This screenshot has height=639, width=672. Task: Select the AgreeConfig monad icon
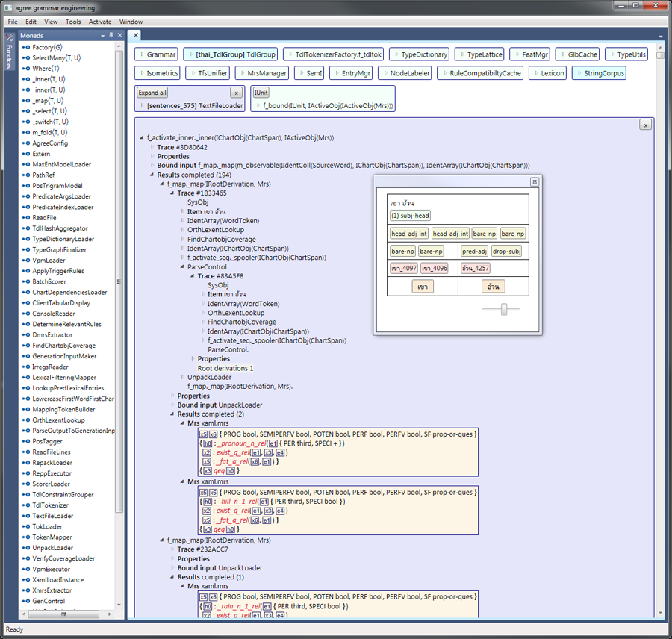coord(26,143)
